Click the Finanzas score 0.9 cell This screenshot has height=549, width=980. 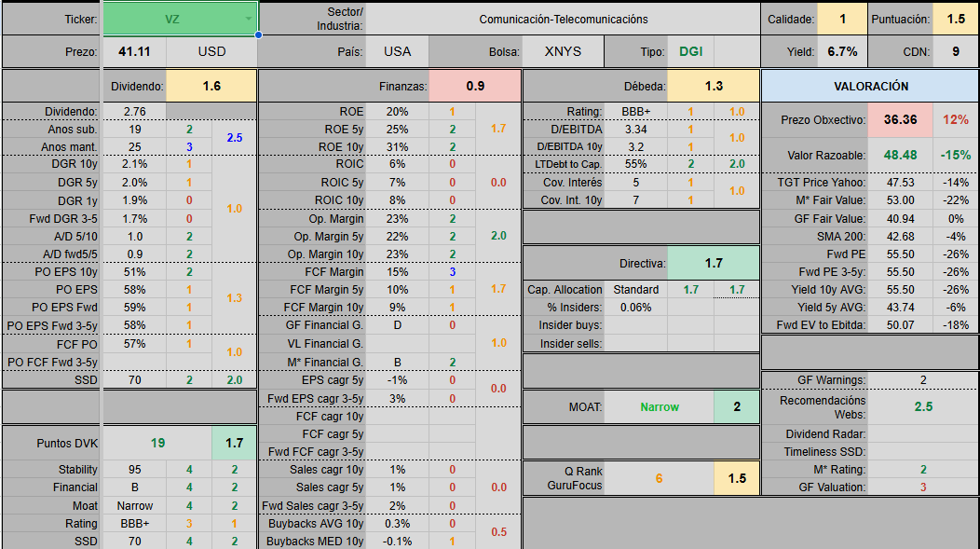coord(475,86)
